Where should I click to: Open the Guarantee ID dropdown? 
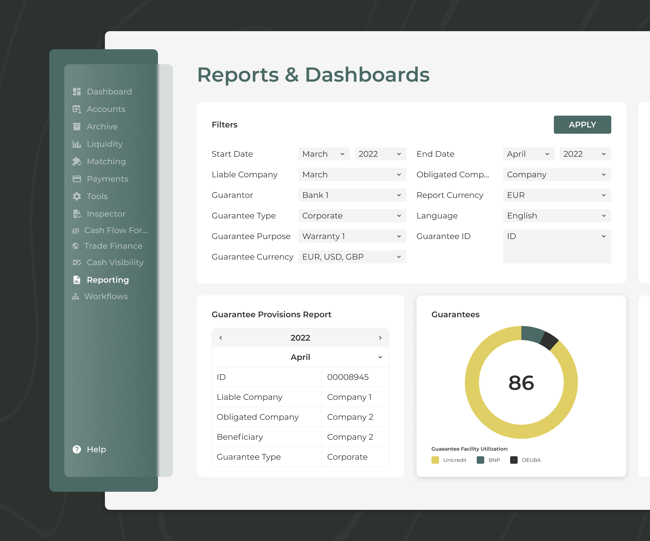(x=557, y=246)
